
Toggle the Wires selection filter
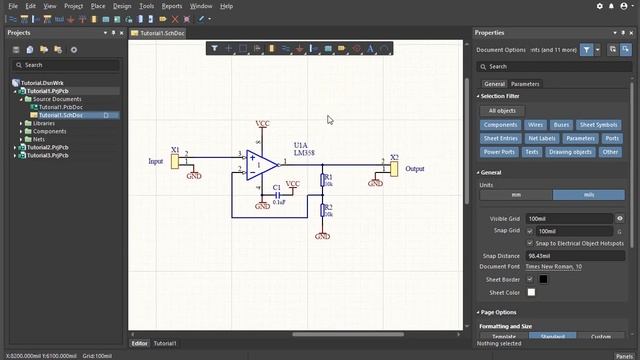(x=535, y=125)
